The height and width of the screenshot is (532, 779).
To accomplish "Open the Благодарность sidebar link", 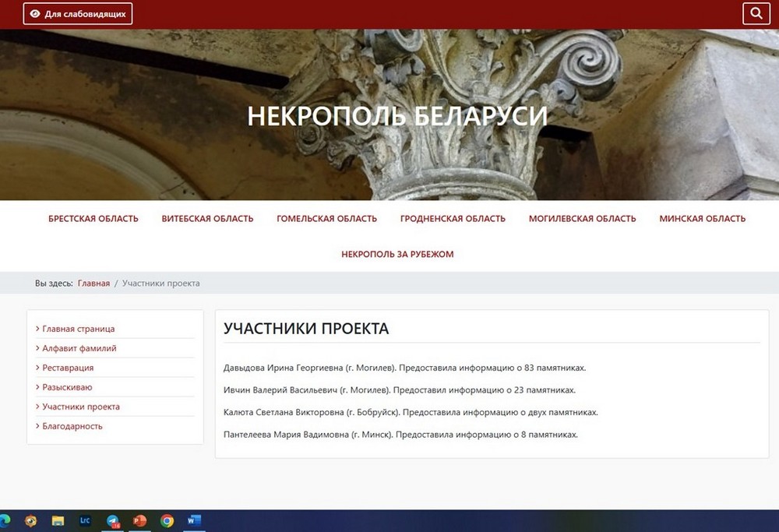I will click(x=72, y=426).
